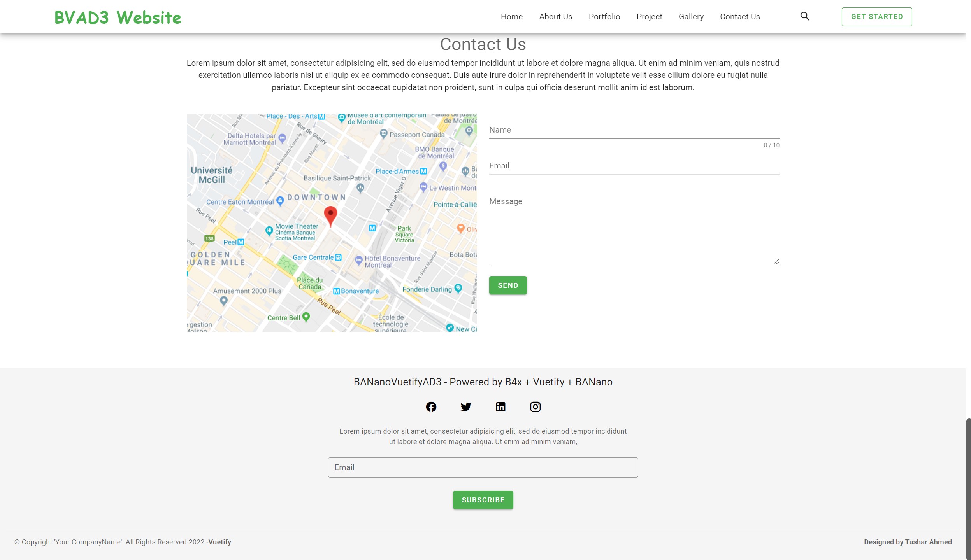Screen dimensions: 971x560
Task: Go to the Home menu item
Action: pos(511,17)
